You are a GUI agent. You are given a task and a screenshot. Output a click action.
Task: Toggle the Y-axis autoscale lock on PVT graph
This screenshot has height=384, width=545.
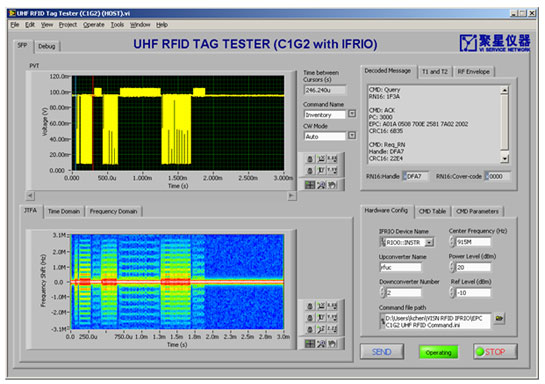[310, 170]
